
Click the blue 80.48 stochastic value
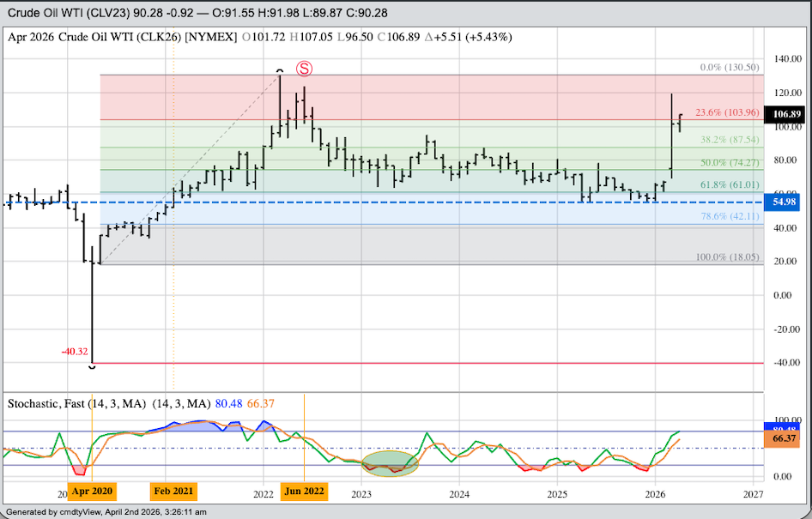(x=228, y=403)
